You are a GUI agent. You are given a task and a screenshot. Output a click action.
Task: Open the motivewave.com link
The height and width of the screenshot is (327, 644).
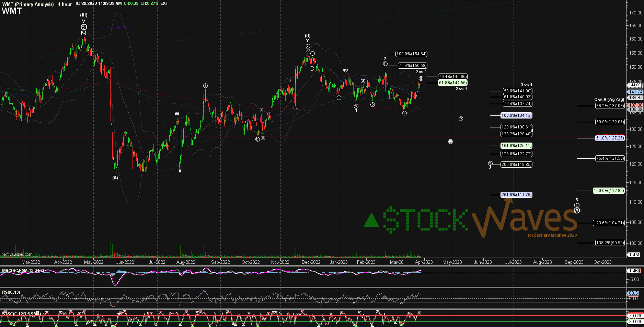click(17, 255)
